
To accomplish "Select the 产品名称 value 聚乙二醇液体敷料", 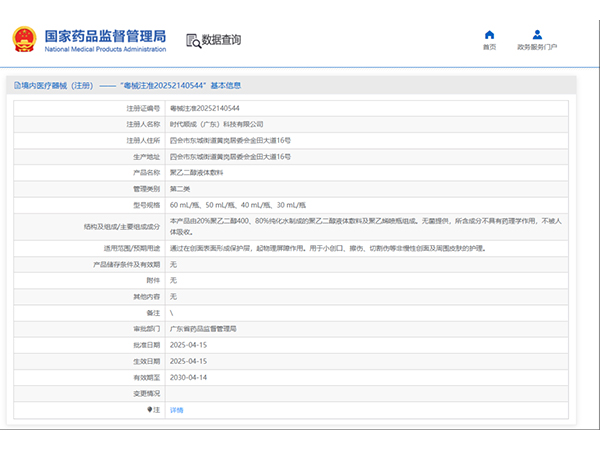I will coord(196,173).
